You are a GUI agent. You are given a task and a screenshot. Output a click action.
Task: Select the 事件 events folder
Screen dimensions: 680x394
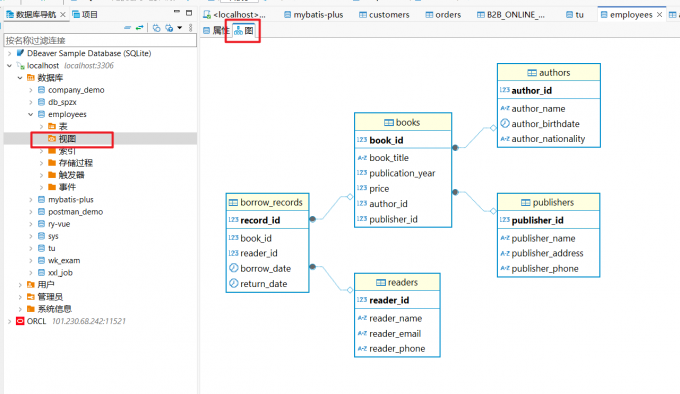[67, 187]
